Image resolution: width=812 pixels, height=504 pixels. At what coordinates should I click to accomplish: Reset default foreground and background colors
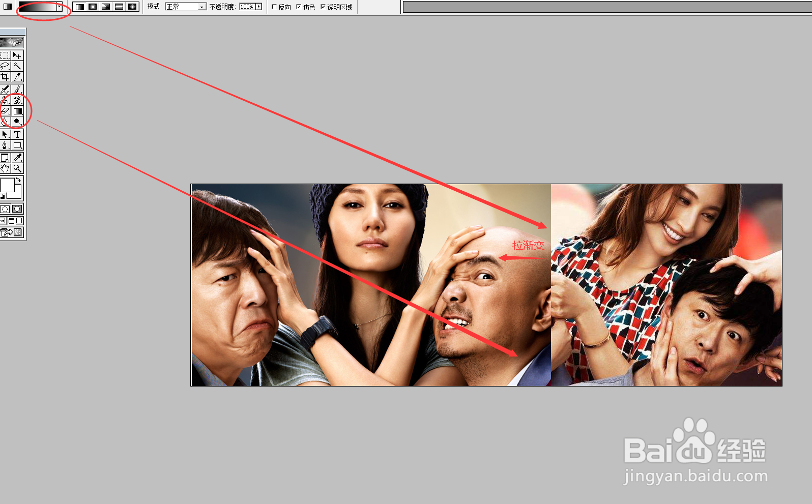[x=3, y=196]
